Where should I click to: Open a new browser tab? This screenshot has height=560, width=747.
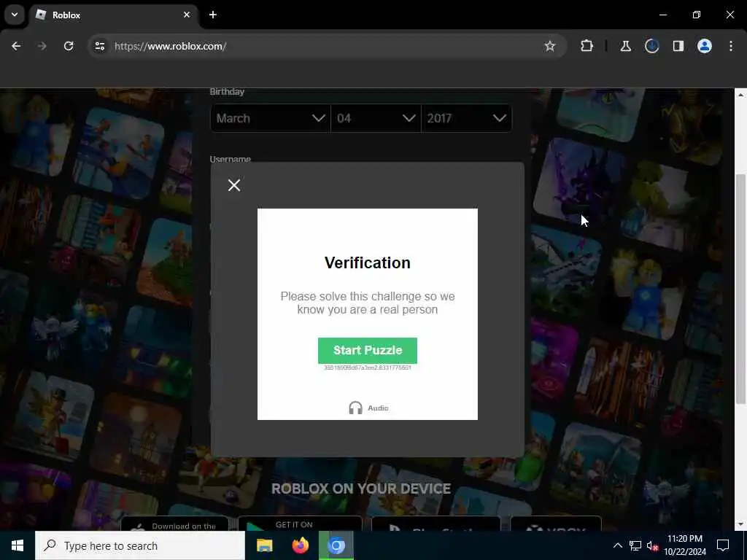pos(213,15)
